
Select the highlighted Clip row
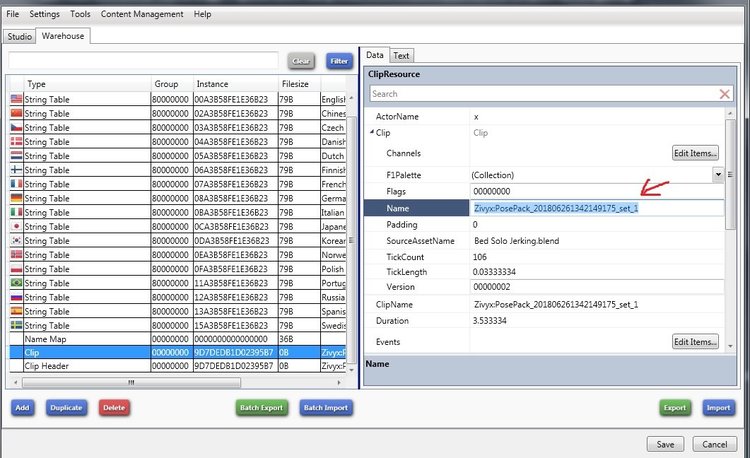[178, 352]
